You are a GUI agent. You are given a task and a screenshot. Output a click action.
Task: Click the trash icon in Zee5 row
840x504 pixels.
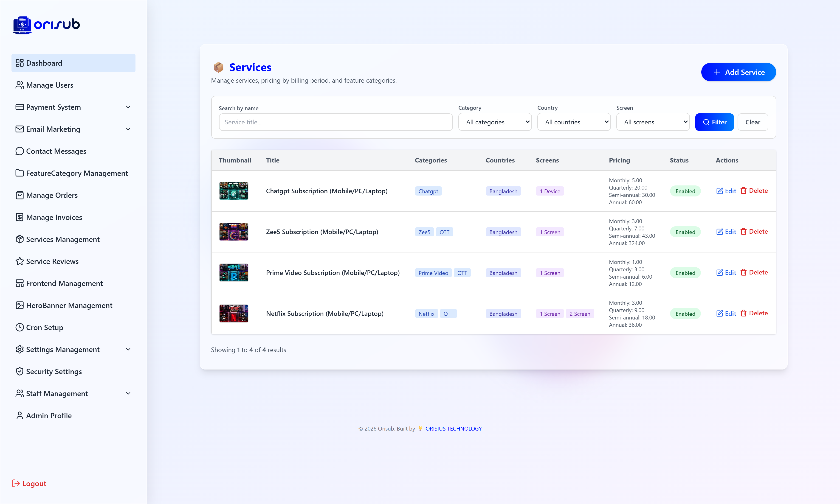point(744,232)
